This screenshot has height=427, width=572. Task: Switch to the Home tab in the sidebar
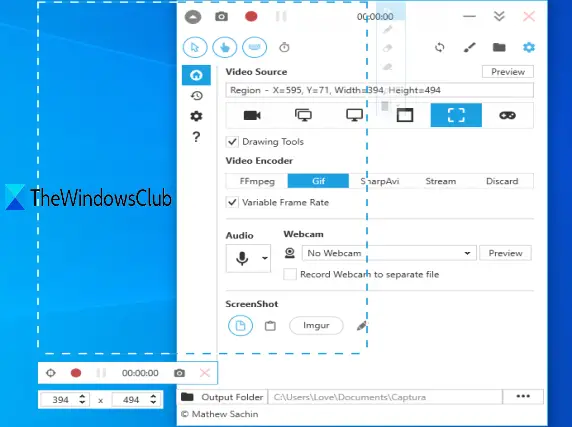tap(196, 75)
